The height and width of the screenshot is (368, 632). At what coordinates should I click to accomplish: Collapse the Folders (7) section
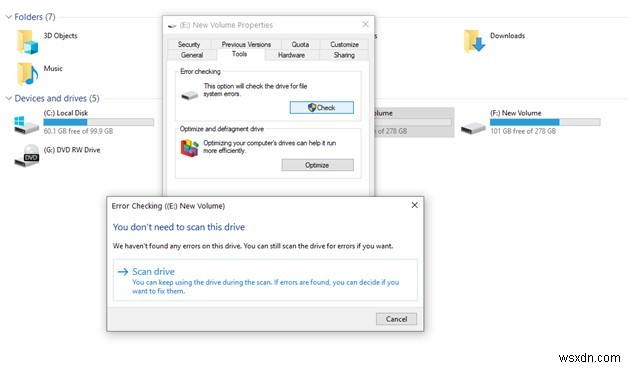tap(8, 17)
